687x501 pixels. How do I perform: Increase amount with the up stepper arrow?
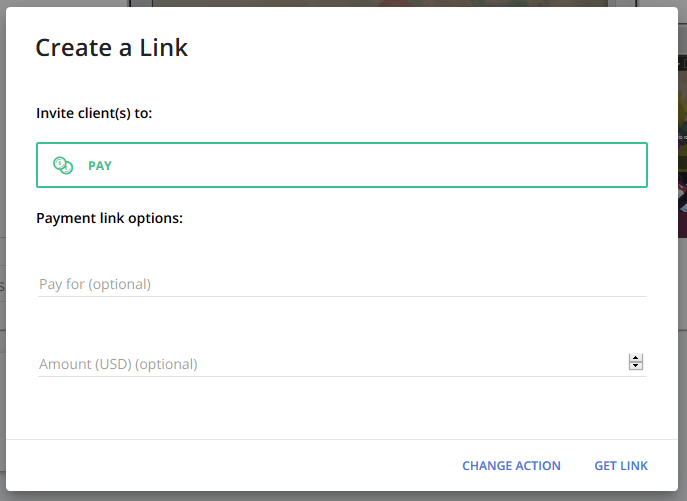pos(636,358)
